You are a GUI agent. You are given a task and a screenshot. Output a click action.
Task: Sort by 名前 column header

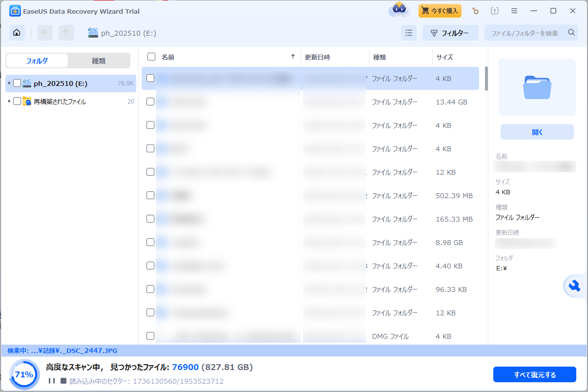coord(168,57)
